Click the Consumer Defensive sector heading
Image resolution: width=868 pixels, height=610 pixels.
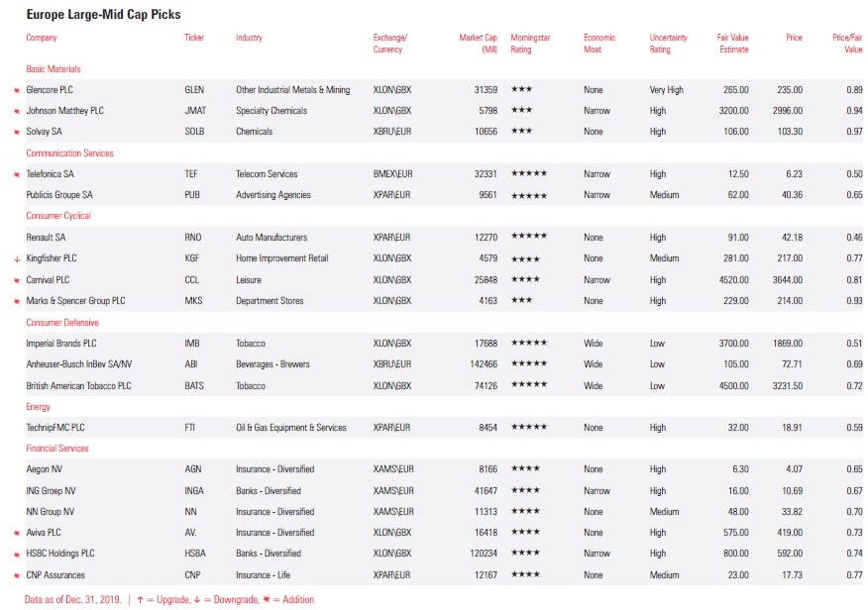[x=62, y=323]
